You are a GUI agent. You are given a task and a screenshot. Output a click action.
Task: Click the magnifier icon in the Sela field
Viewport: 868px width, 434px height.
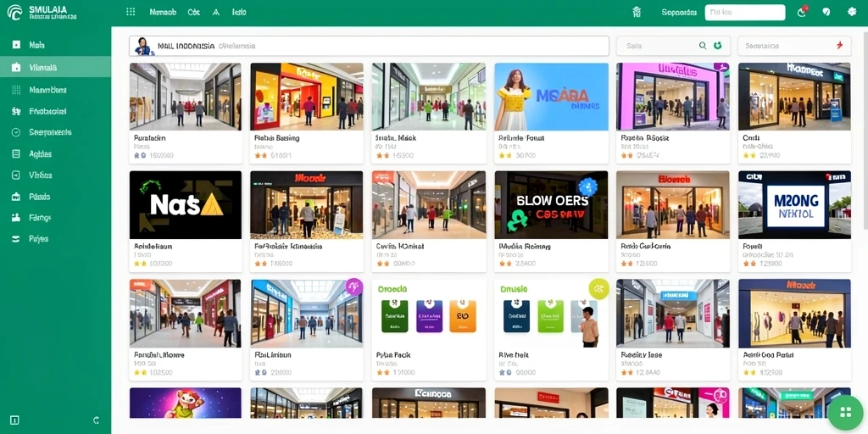(x=703, y=46)
